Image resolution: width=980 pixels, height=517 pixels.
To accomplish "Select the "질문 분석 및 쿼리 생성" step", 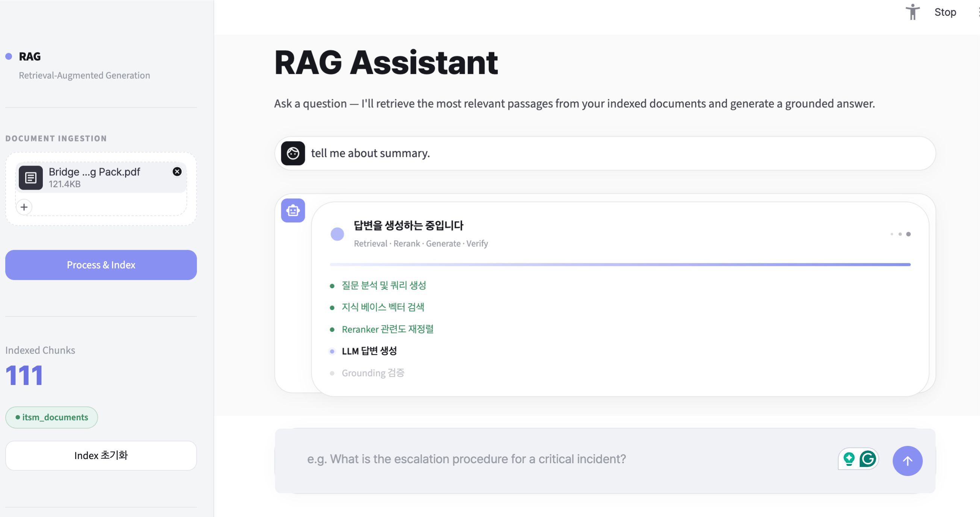I will point(384,286).
